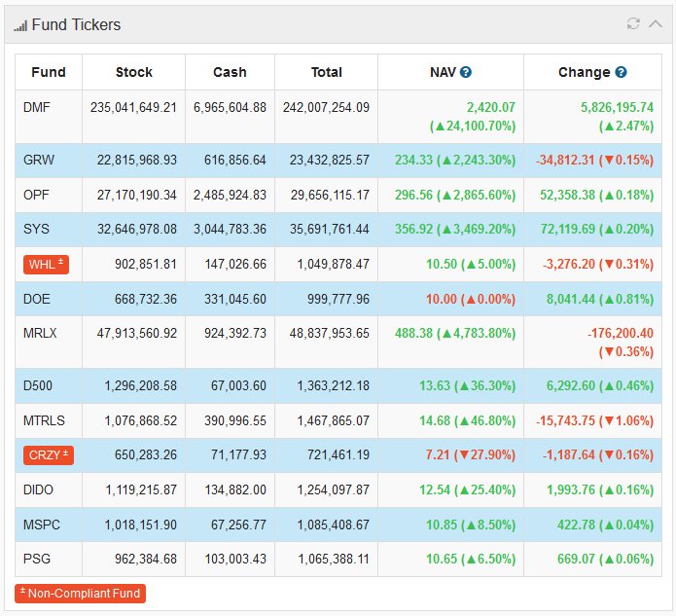Click the MTRLS fund name
The height and width of the screenshot is (616, 676).
[x=44, y=420]
